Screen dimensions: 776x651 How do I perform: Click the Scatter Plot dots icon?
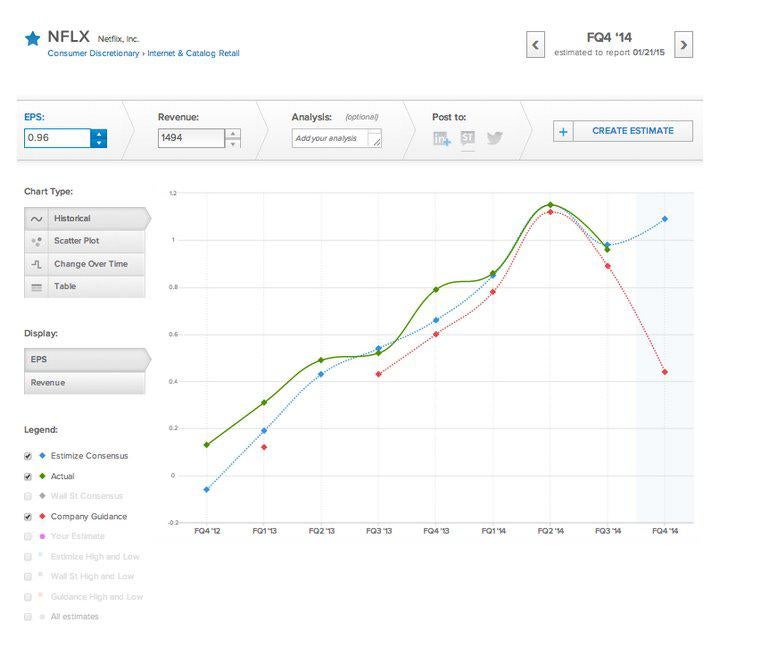pyautogui.click(x=36, y=242)
